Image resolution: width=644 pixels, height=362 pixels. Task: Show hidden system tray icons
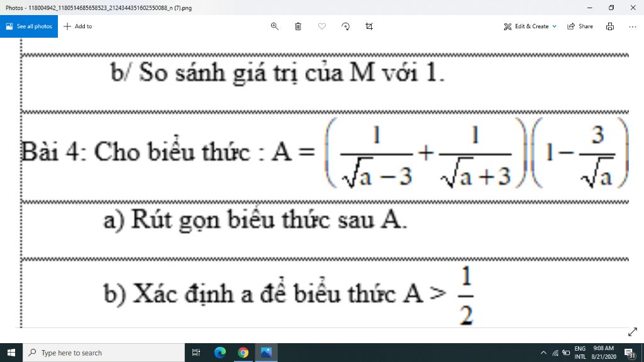[x=543, y=353]
